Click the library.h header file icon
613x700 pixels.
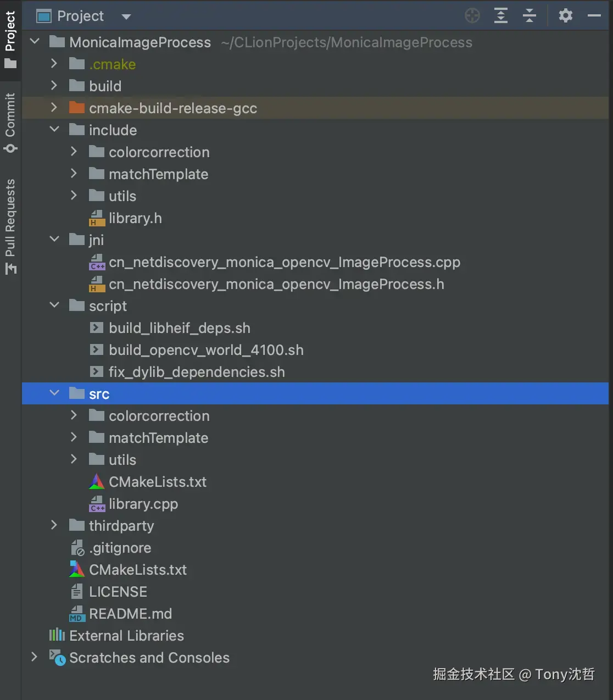[97, 218]
